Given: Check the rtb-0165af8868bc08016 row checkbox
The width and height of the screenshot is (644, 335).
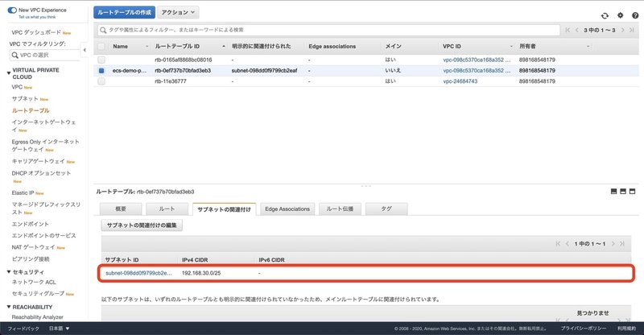Looking at the screenshot, I should click(x=101, y=60).
